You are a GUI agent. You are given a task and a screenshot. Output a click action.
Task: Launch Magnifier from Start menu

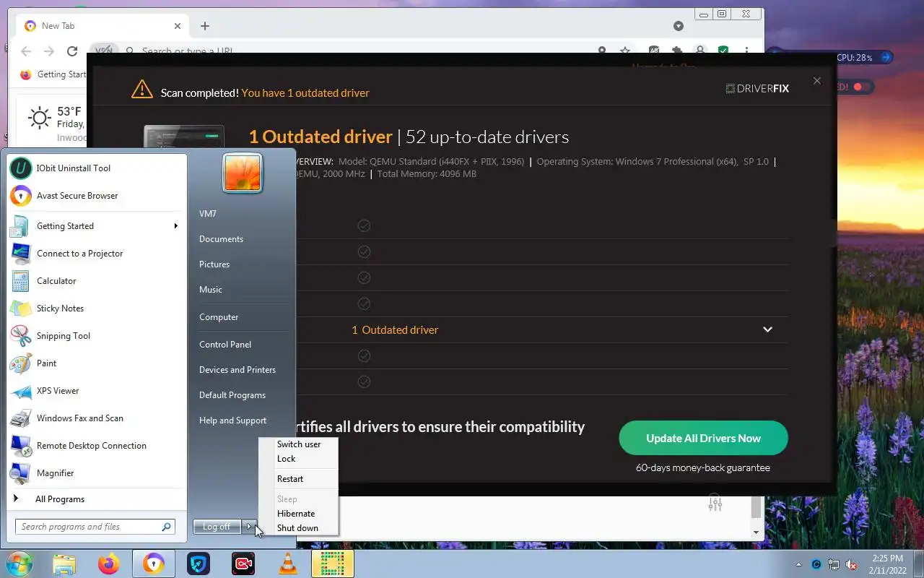(x=97, y=473)
